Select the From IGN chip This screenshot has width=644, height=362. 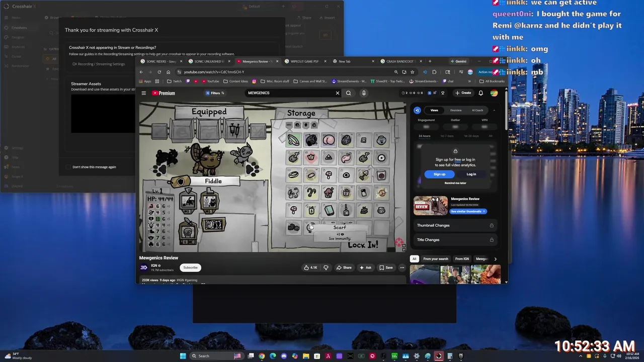point(462,259)
